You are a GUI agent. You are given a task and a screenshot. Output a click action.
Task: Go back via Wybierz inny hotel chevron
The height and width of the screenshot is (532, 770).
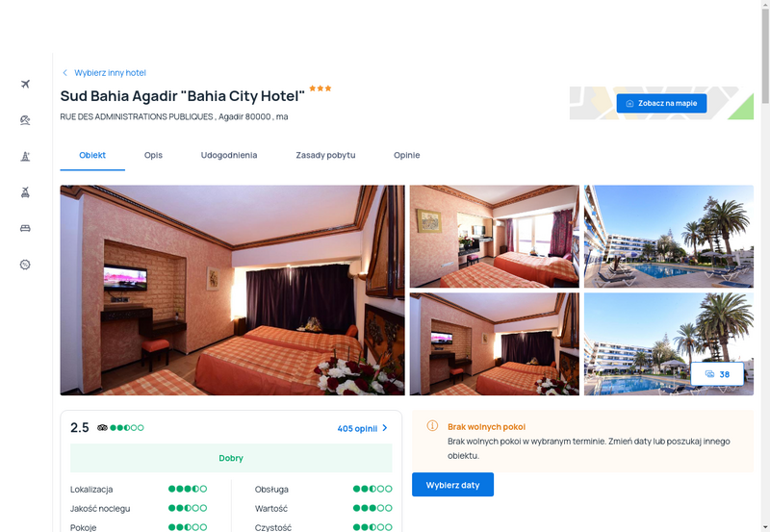pos(64,73)
